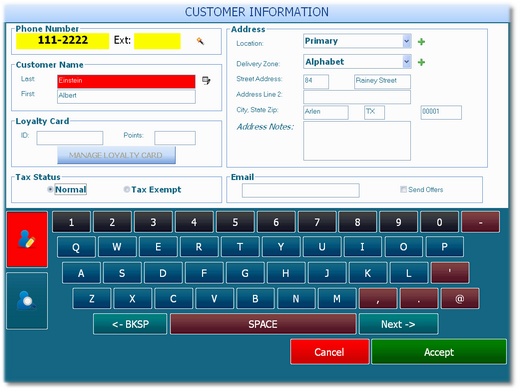Tap the L key
Image resolution: width=520 pixels, height=392 pixels.
pos(409,273)
